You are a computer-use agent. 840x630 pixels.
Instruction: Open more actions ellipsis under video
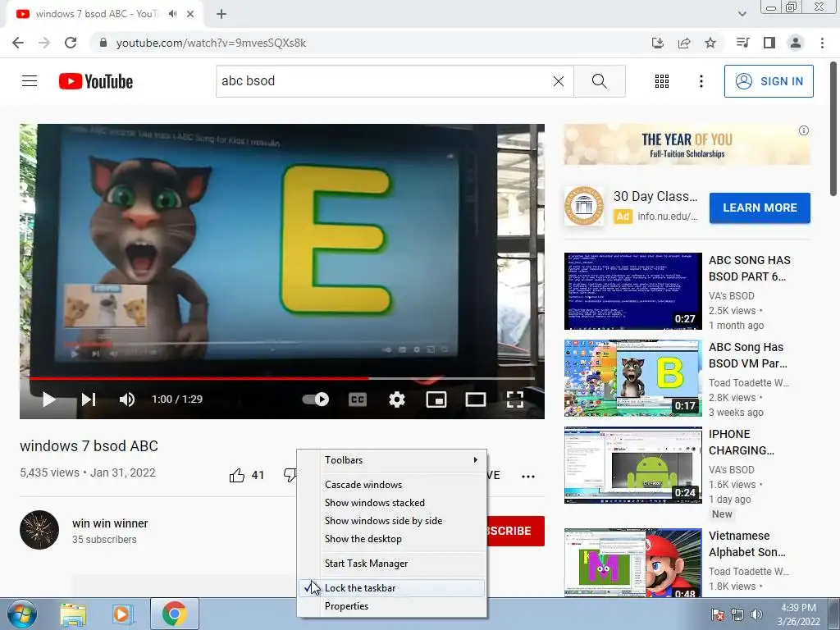point(528,477)
